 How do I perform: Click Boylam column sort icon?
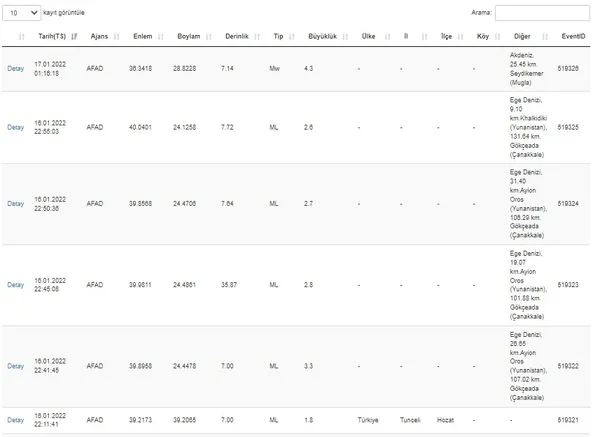point(209,37)
